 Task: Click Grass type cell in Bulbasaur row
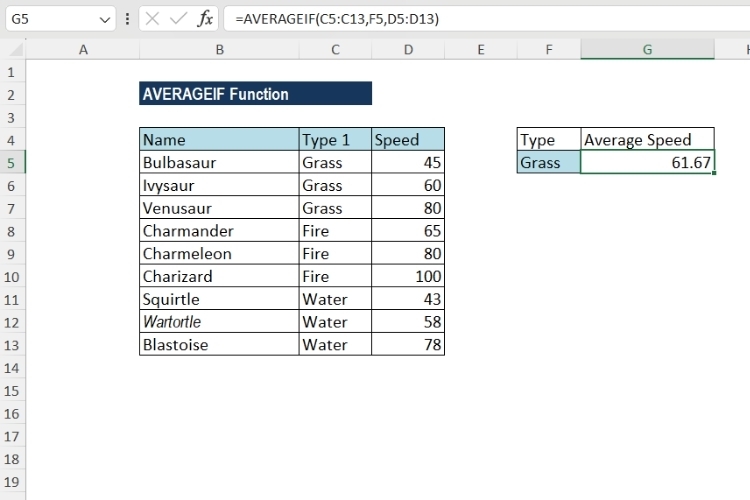click(x=335, y=163)
